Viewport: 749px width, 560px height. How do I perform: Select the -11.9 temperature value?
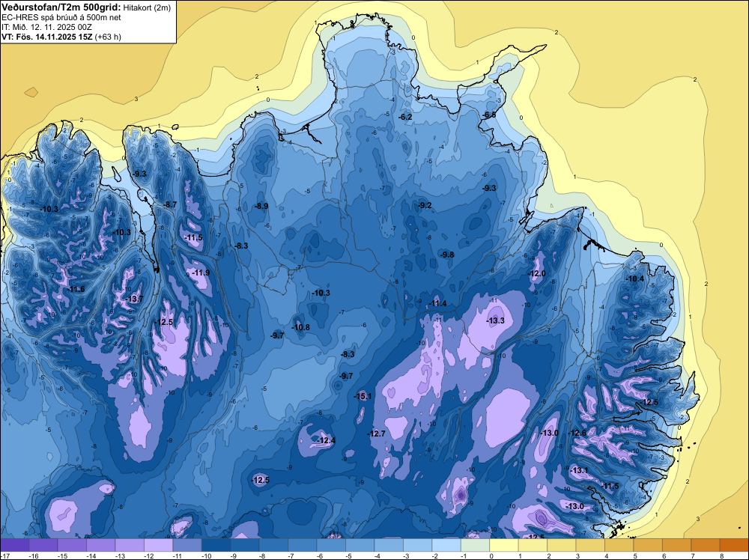tap(201, 273)
